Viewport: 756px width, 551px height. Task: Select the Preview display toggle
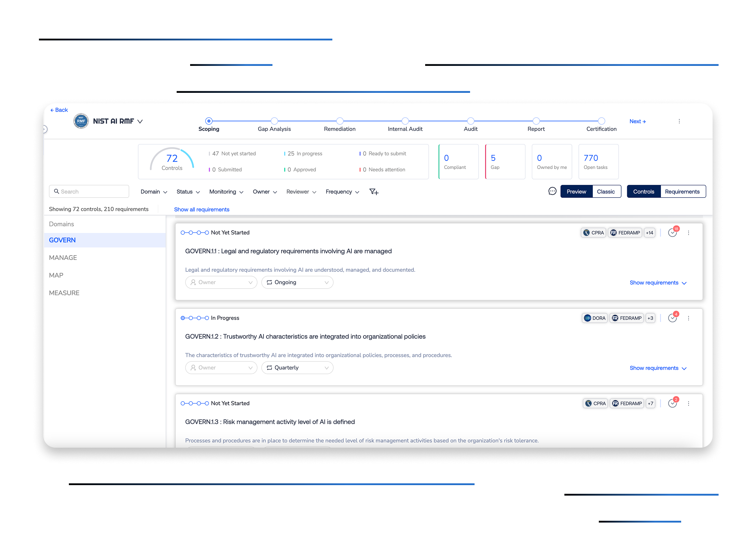click(576, 192)
